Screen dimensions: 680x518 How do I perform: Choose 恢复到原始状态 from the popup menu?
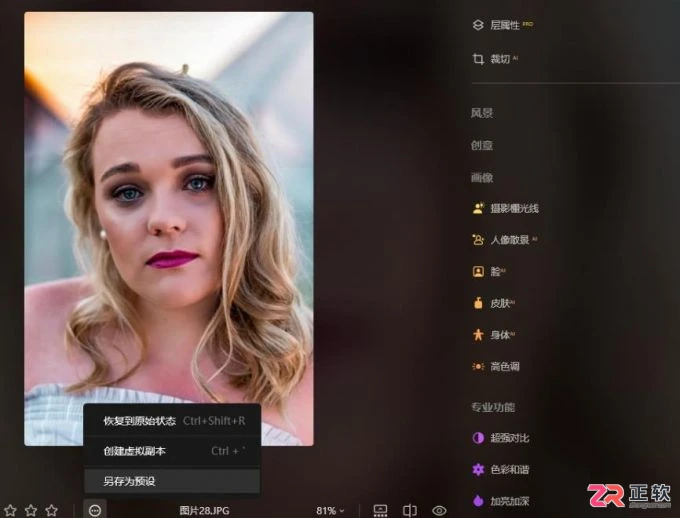[x=173, y=421]
